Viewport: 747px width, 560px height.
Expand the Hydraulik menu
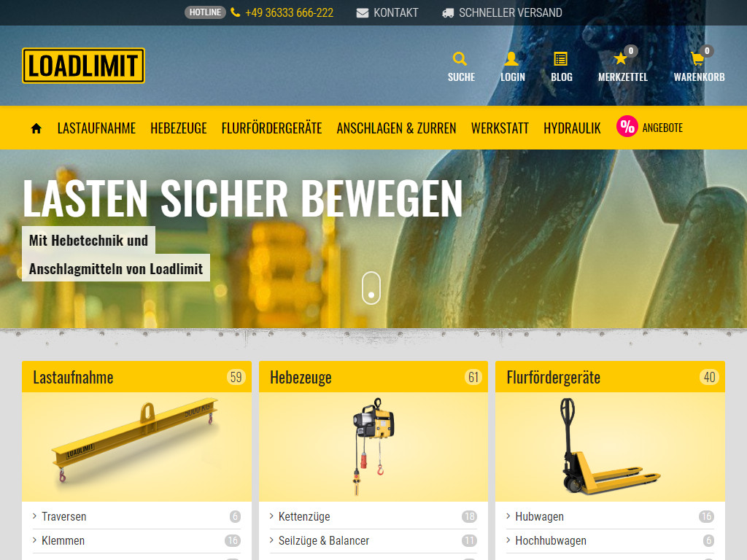click(572, 128)
